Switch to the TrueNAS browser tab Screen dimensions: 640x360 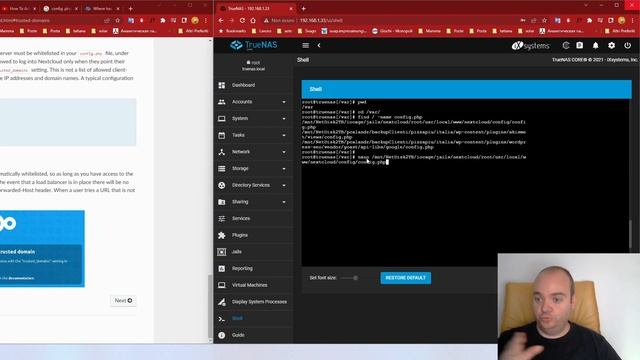click(256, 9)
